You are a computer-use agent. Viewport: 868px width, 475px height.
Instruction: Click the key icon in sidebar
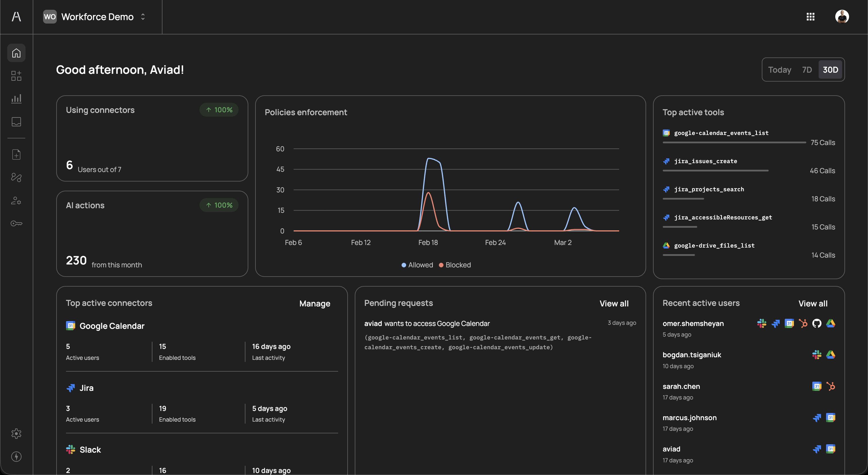[x=16, y=223]
